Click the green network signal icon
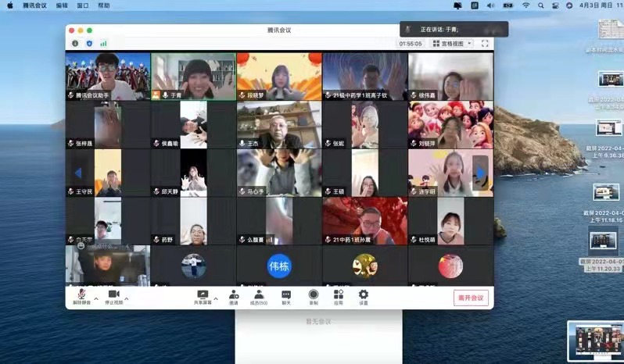This screenshot has height=364, width=624. click(103, 44)
